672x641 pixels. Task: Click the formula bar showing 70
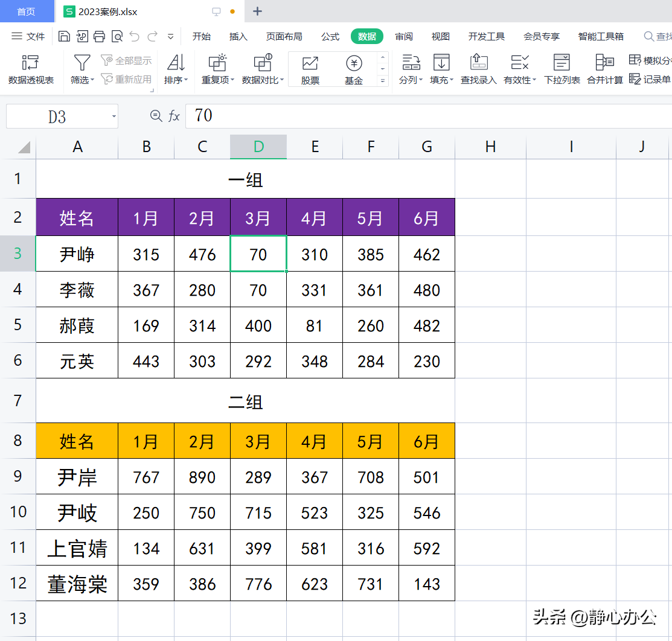tap(429, 116)
